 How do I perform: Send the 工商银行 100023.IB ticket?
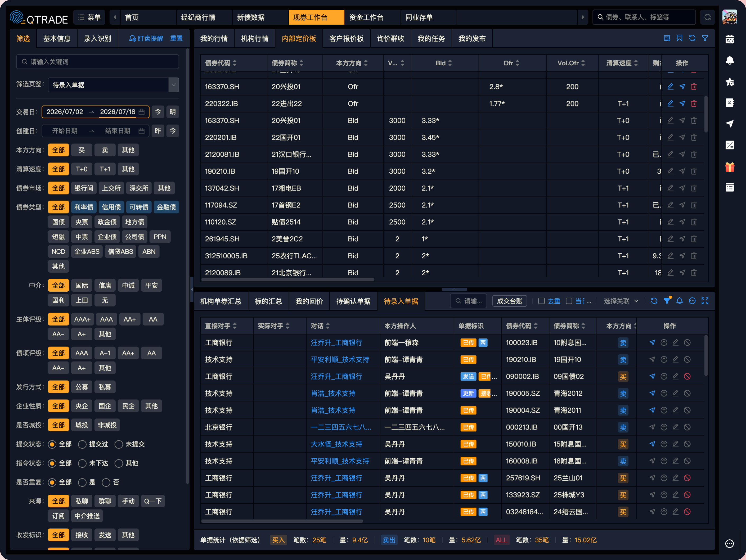tap(652, 342)
